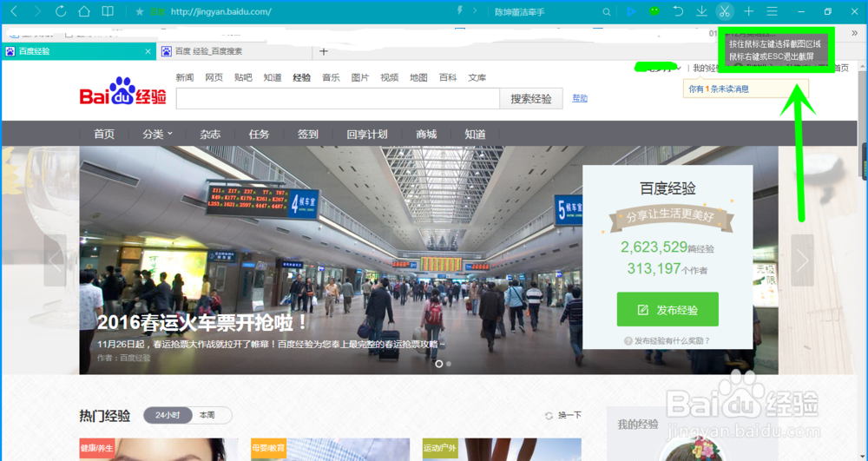This screenshot has width=868, height=461.
Task: Click the blue play video icon
Action: 631,11
